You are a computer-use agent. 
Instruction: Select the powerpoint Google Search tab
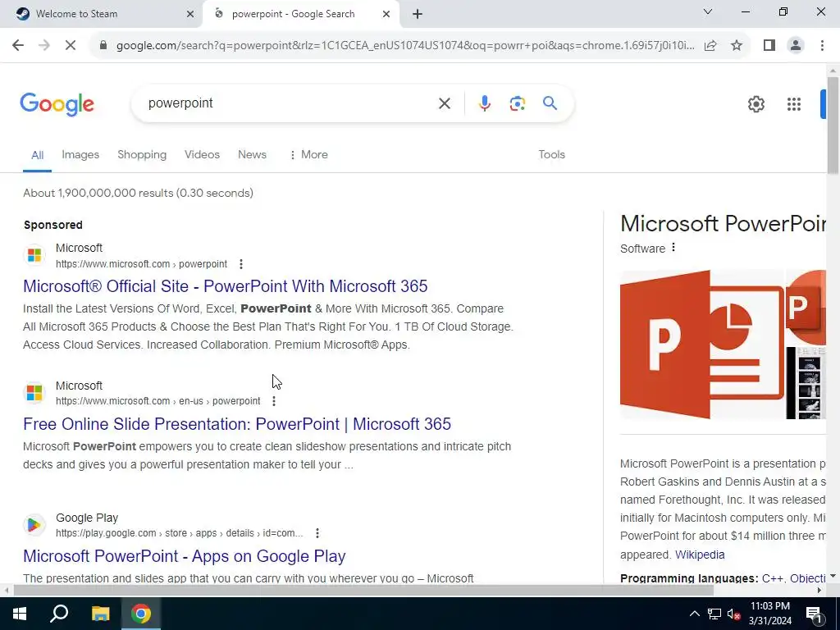tap(300, 14)
